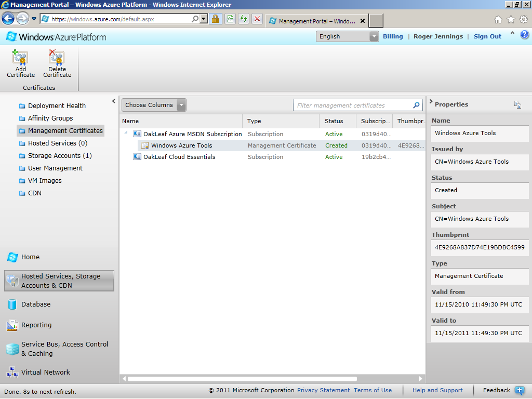Select Hosted Services (0) in navigation

click(58, 143)
